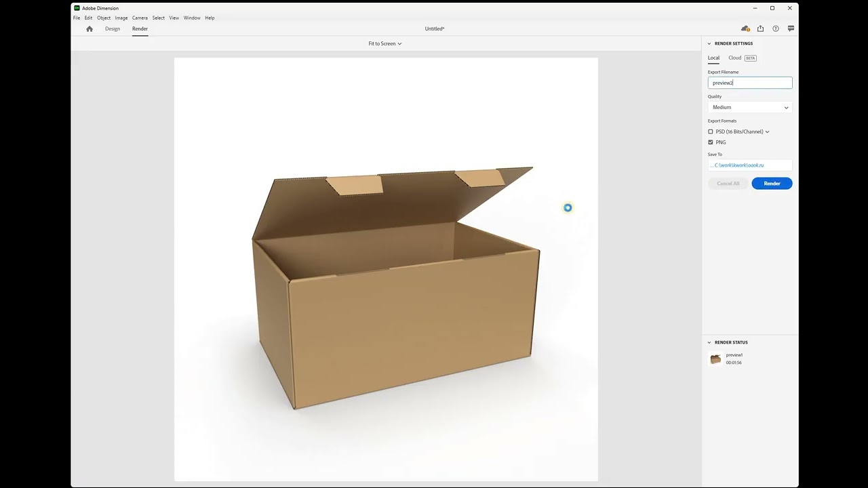
Task: Uncheck the PNG export format
Action: coord(711,142)
